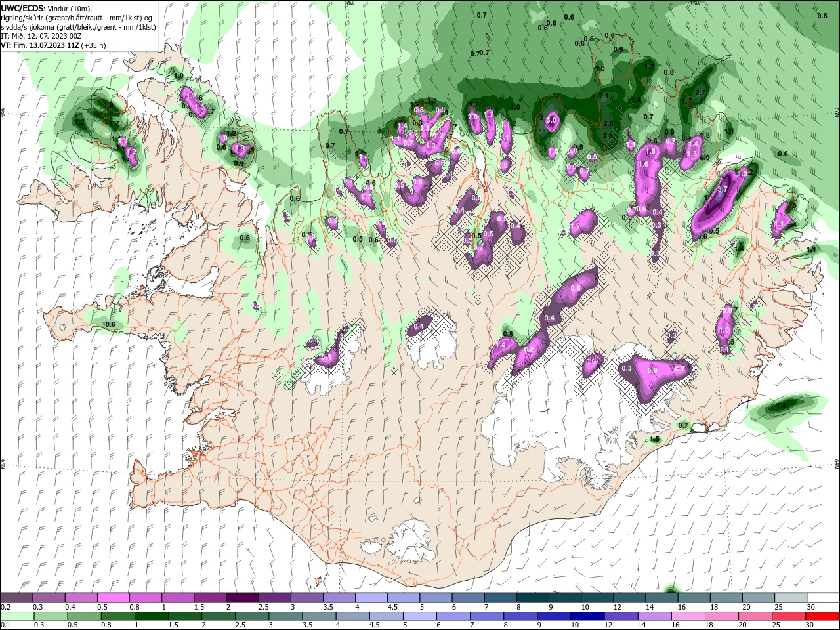
Task: Click upper legend swatch between 4 and 4.5
Action: pyautogui.click(x=371, y=598)
